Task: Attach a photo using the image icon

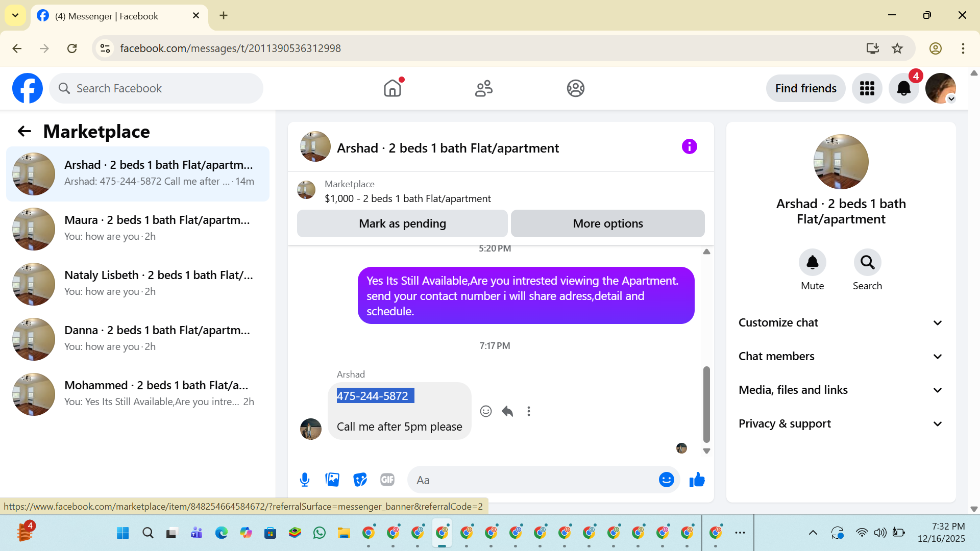Action: coord(332,480)
